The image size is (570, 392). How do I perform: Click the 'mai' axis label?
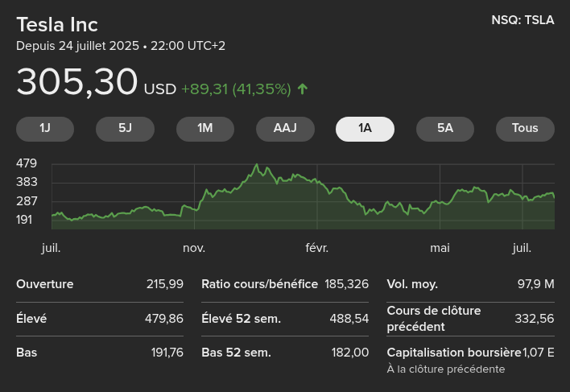(440, 248)
